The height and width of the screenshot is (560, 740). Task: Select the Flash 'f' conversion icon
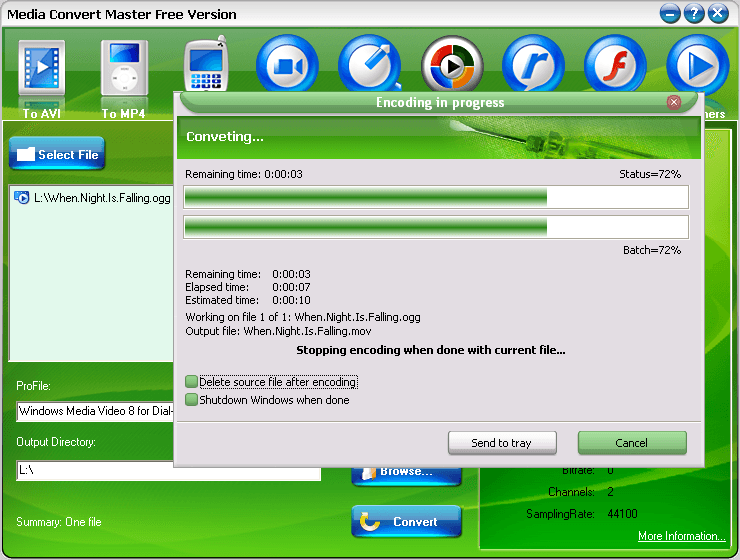coord(615,64)
